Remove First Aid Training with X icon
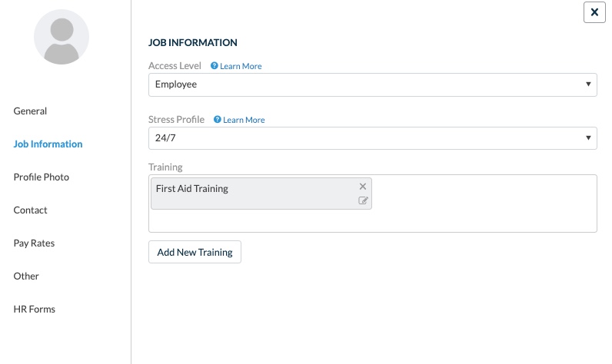Viewport: 612px width, 364px height. (x=363, y=187)
